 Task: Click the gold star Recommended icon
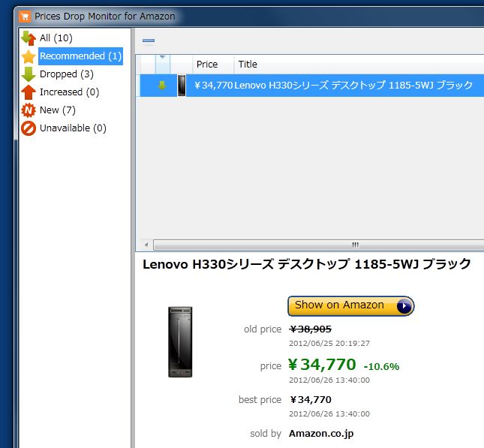coord(29,56)
